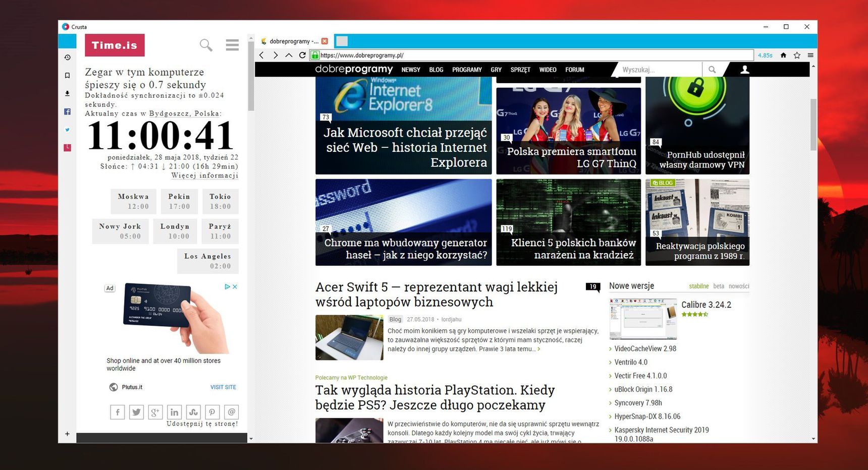Switch Nowe wersje to beta tab

pyautogui.click(x=719, y=286)
